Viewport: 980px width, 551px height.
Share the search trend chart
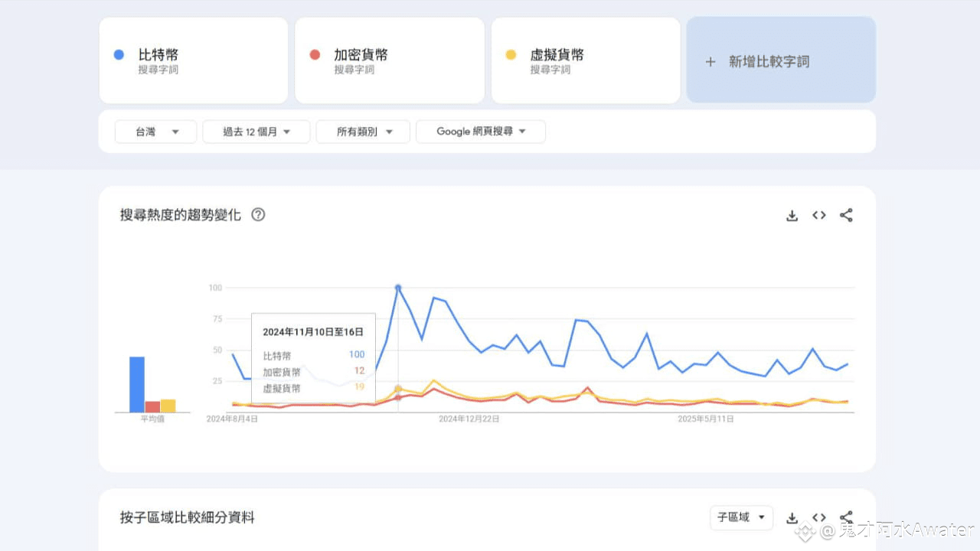846,216
